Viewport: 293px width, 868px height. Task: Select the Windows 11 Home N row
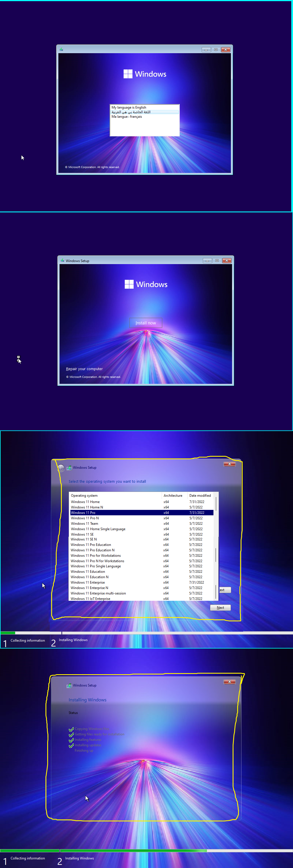click(142, 508)
